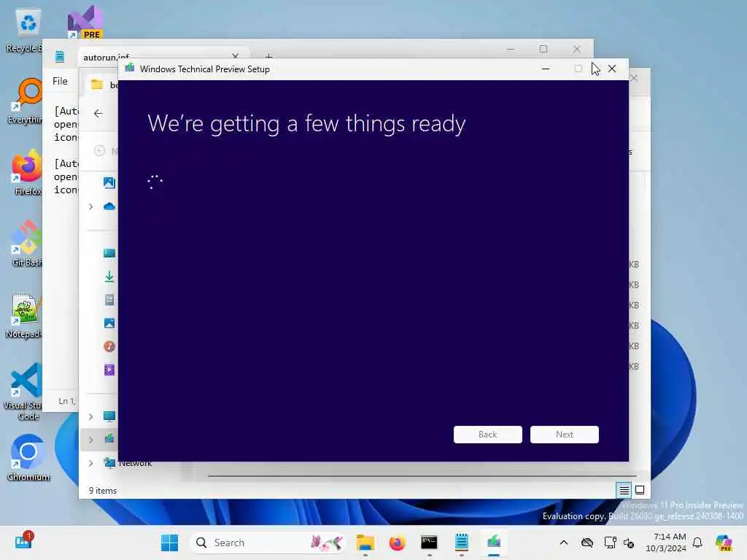Image resolution: width=747 pixels, height=560 pixels.
Task: Open the Windows Start menu
Action: click(x=169, y=542)
